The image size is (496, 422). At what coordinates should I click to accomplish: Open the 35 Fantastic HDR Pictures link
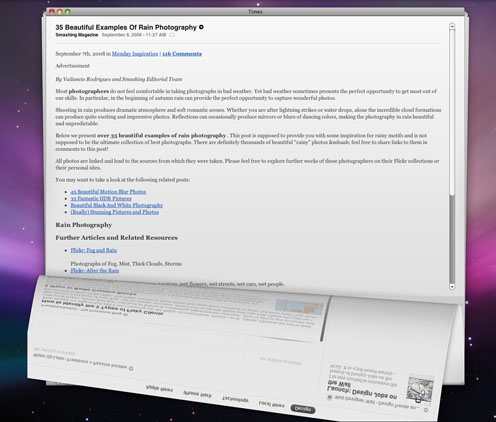pos(101,198)
